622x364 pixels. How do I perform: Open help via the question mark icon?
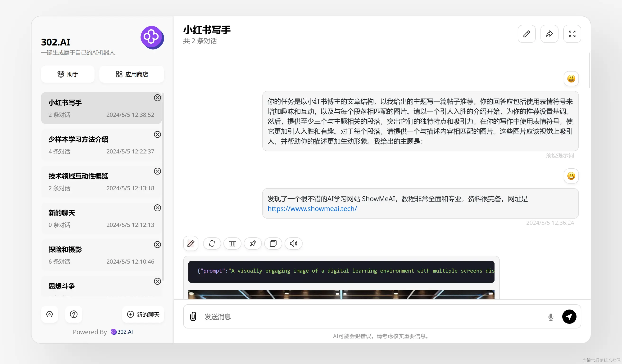click(73, 314)
